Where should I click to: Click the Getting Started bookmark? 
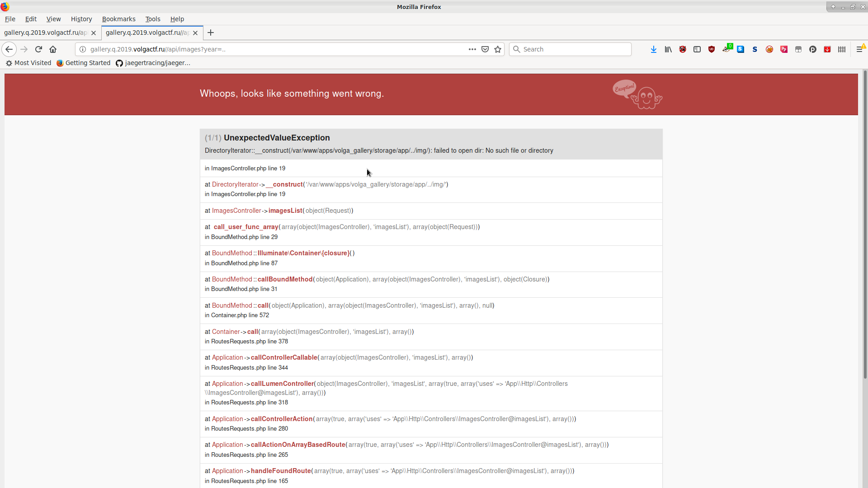point(83,63)
